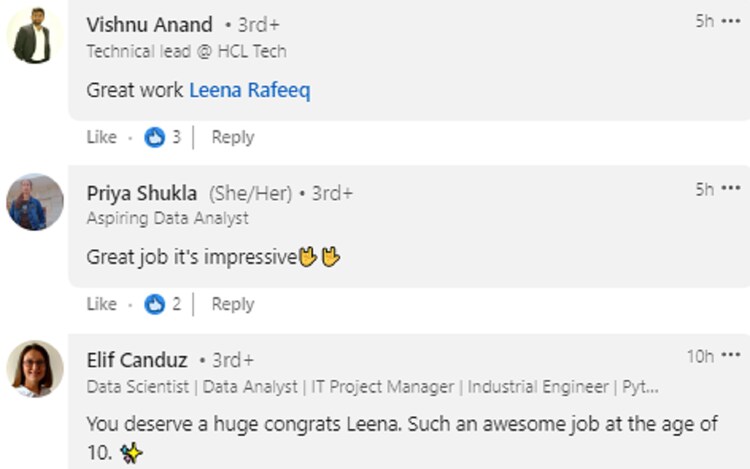This screenshot has width=750, height=469.
Task: Open Vishnu Anand's name link
Action: [149, 25]
